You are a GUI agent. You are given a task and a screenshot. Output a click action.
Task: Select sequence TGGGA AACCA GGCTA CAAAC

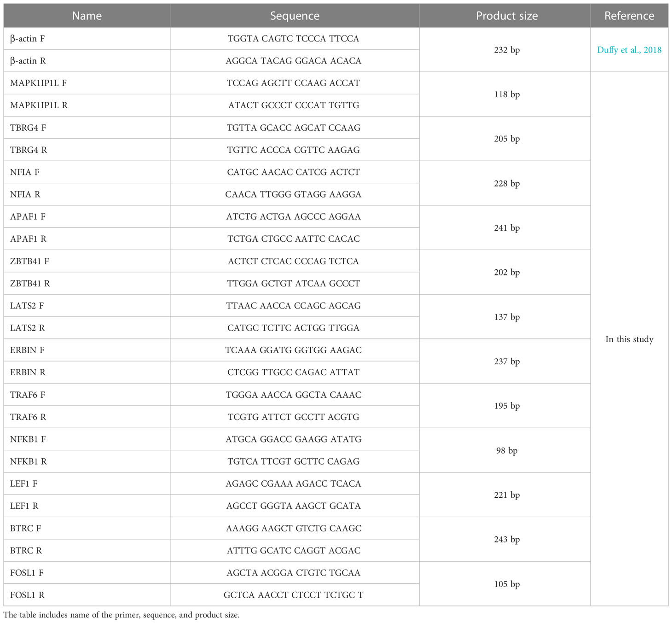click(x=294, y=395)
